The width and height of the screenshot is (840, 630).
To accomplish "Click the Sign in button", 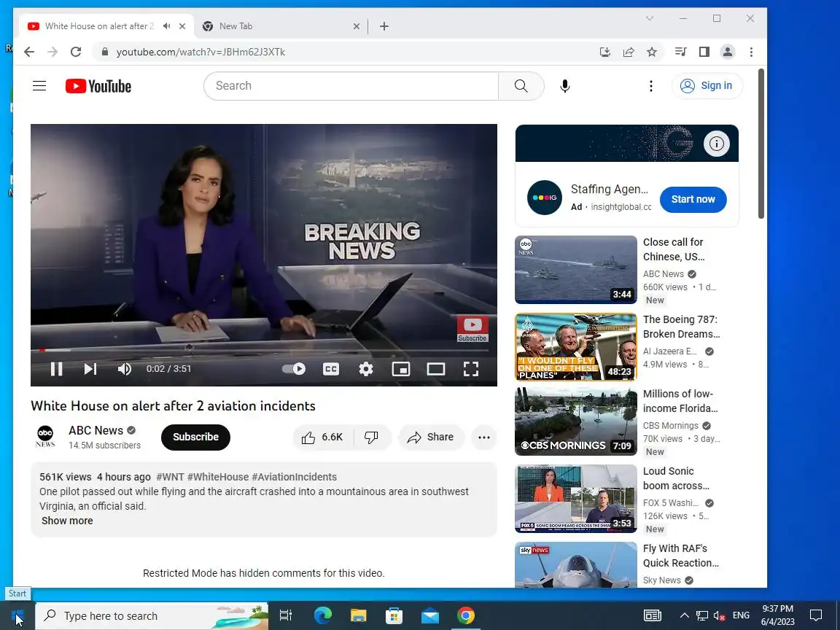I will pyautogui.click(x=707, y=86).
